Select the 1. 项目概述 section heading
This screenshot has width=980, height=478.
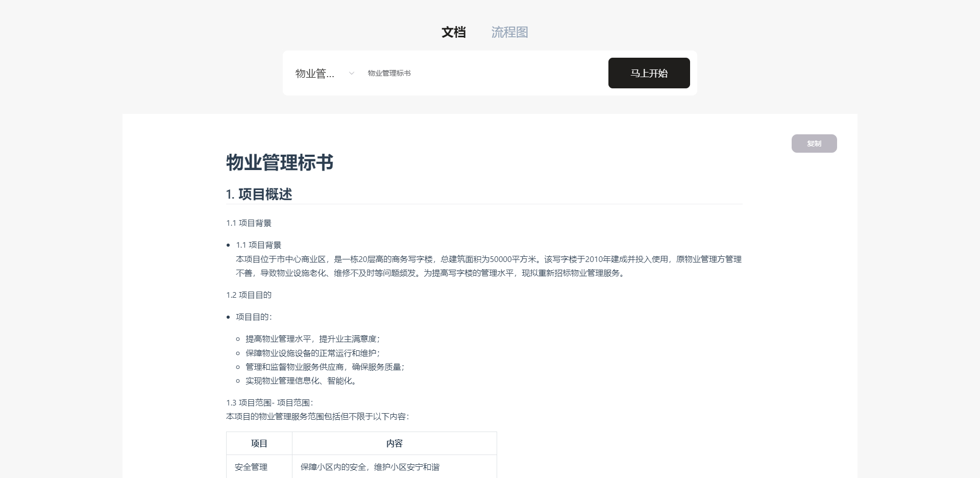tap(259, 195)
